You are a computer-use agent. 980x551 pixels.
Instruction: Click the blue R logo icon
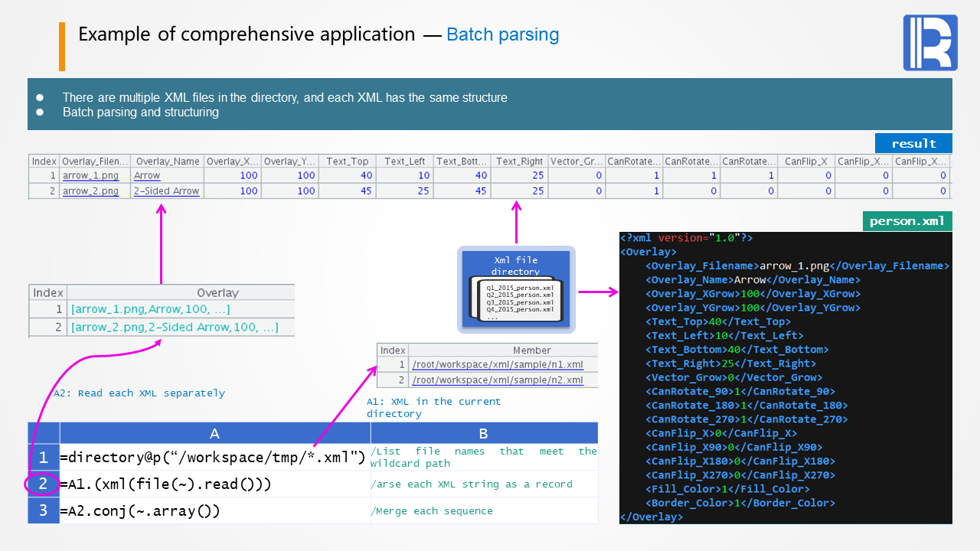(x=930, y=43)
